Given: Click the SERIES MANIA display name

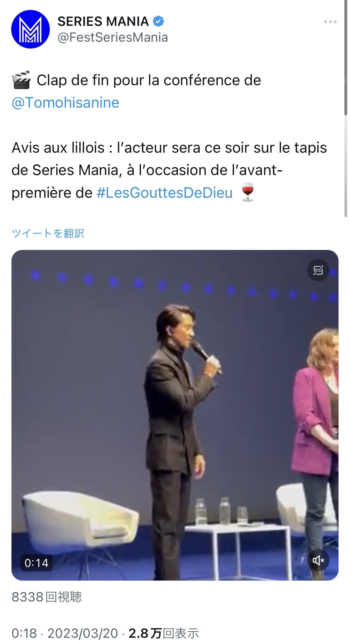Looking at the screenshot, I should click(103, 21).
